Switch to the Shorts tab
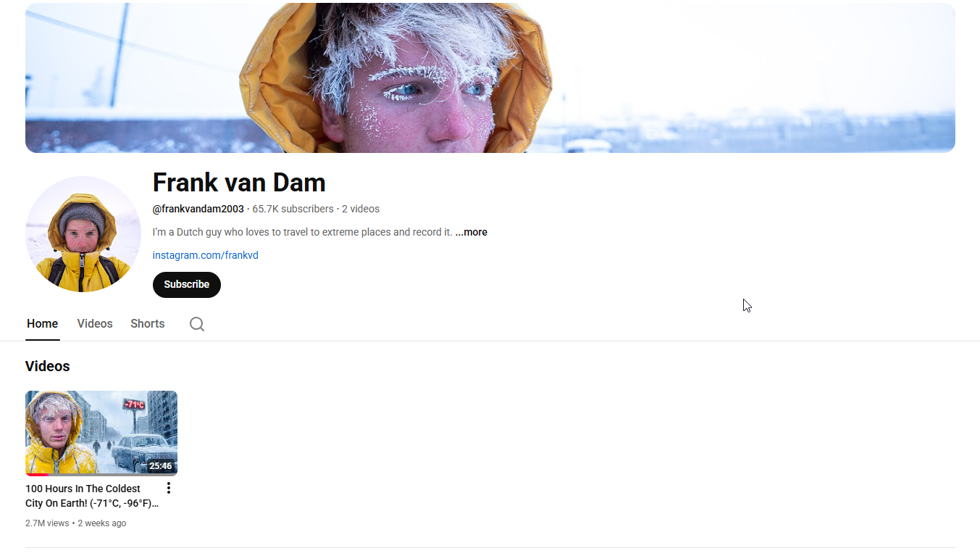Viewport: 980px width, 556px height. point(148,324)
